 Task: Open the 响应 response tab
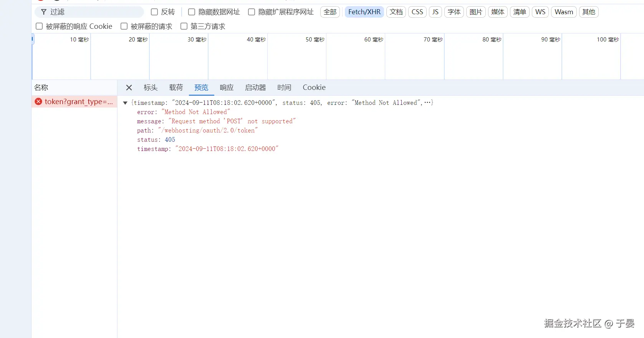point(227,88)
